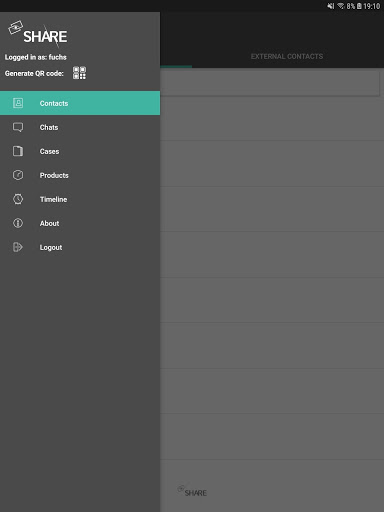The height and width of the screenshot is (512, 384).
Task: Select Cases in the navigation drawer
Action: click(x=80, y=151)
